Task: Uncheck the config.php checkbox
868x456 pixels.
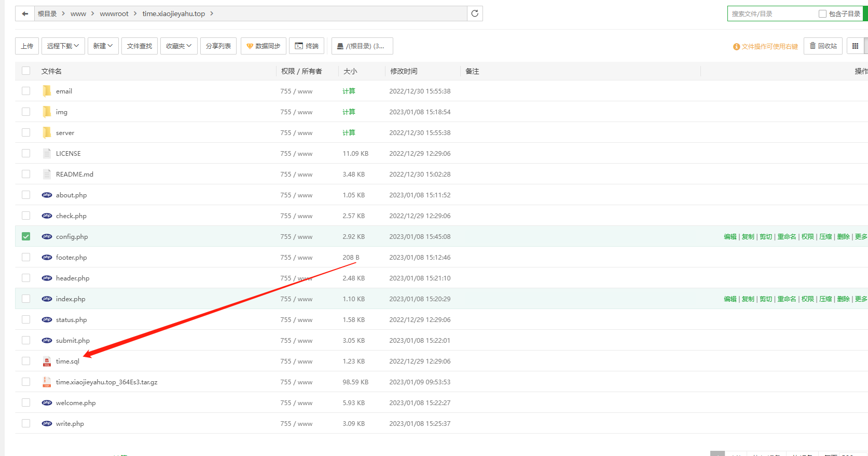Action: click(x=26, y=236)
